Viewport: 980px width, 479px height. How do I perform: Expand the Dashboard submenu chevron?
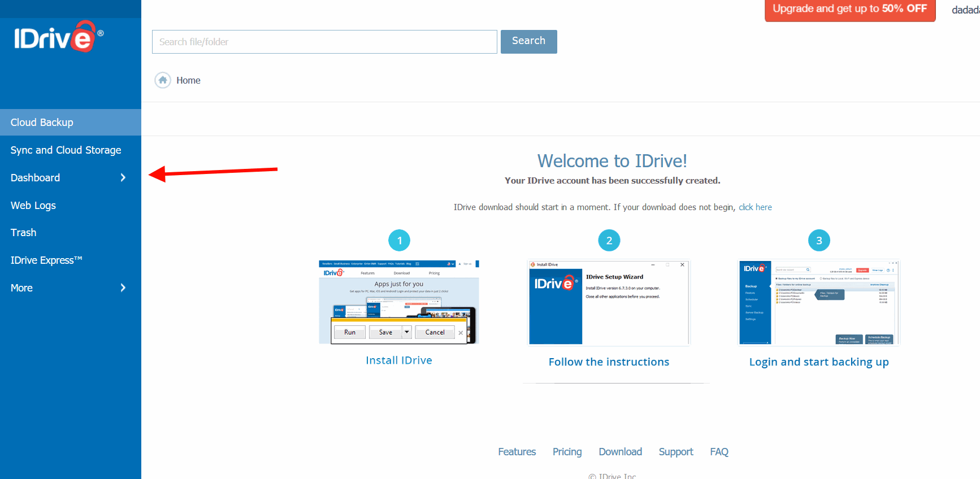coord(123,178)
